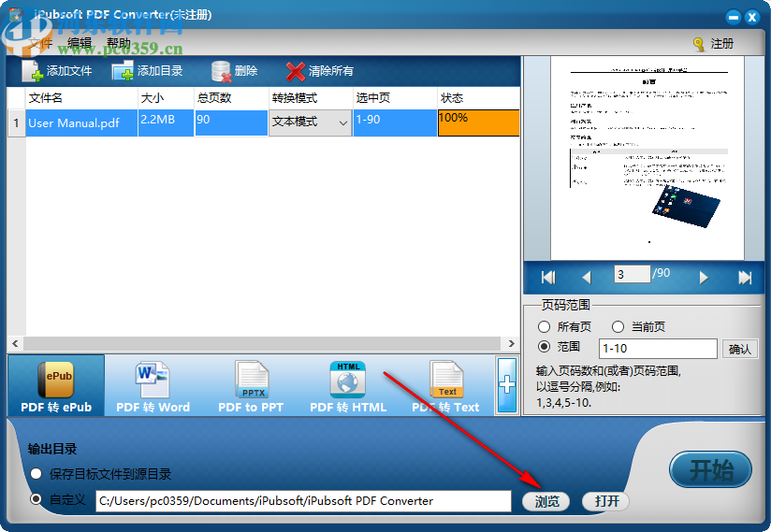Go to previous preview page

(x=586, y=278)
